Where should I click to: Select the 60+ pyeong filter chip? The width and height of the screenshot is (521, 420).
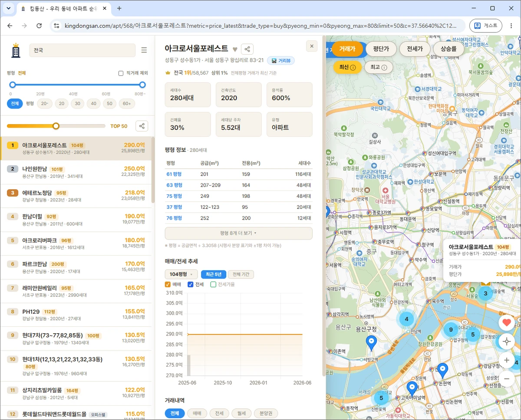tap(127, 104)
